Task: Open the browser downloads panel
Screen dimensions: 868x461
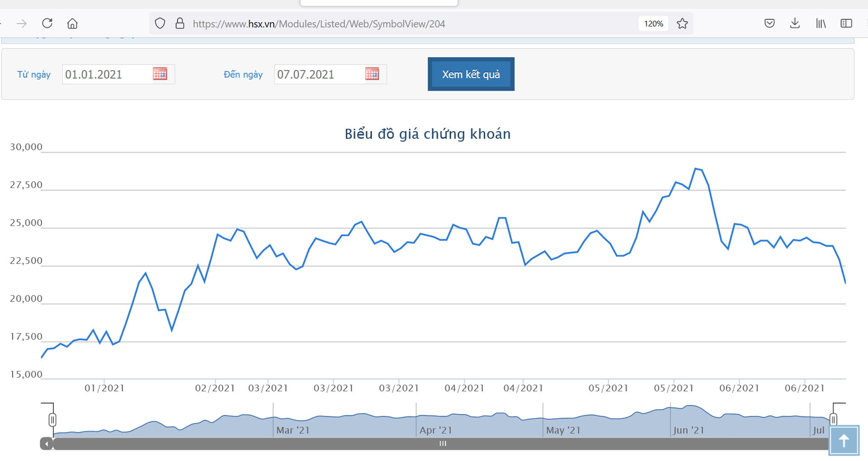Action: click(795, 24)
